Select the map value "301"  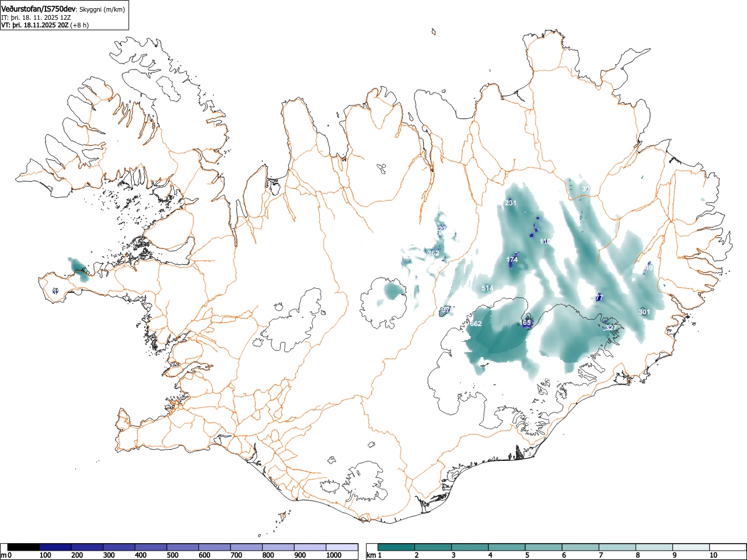click(x=644, y=312)
